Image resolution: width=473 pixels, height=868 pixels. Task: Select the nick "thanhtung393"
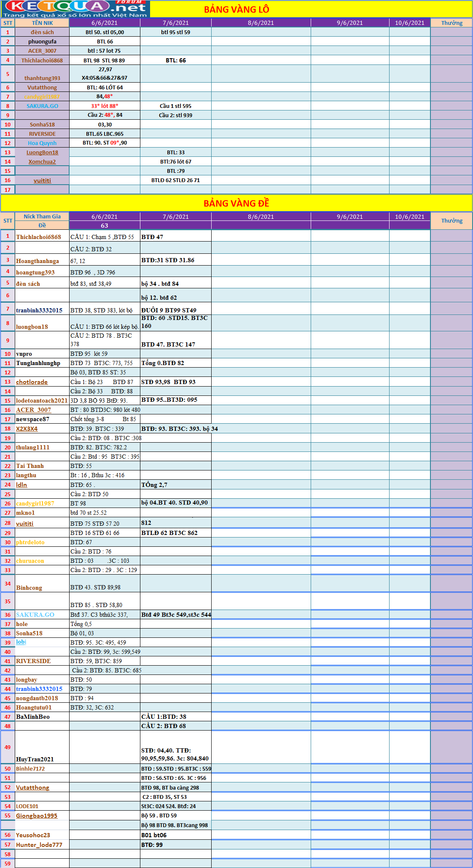[x=42, y=78]
